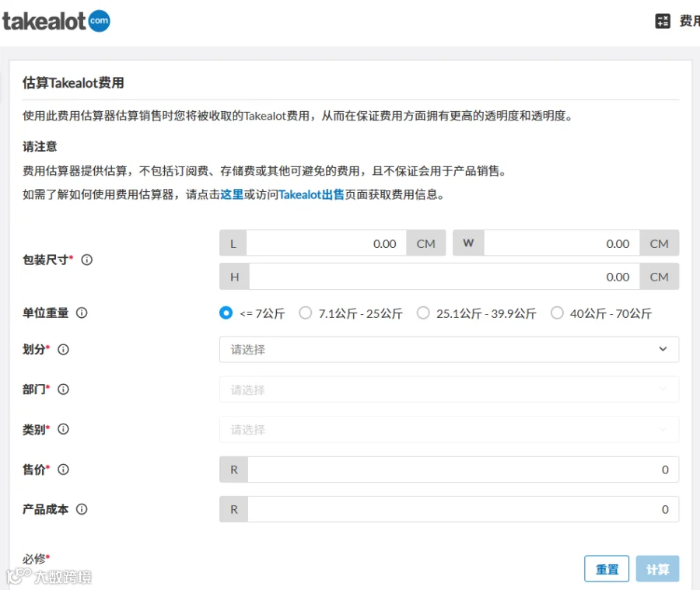Show info icon next to 类别
This screenshot has height=590, width=700.
coord(64,429)
